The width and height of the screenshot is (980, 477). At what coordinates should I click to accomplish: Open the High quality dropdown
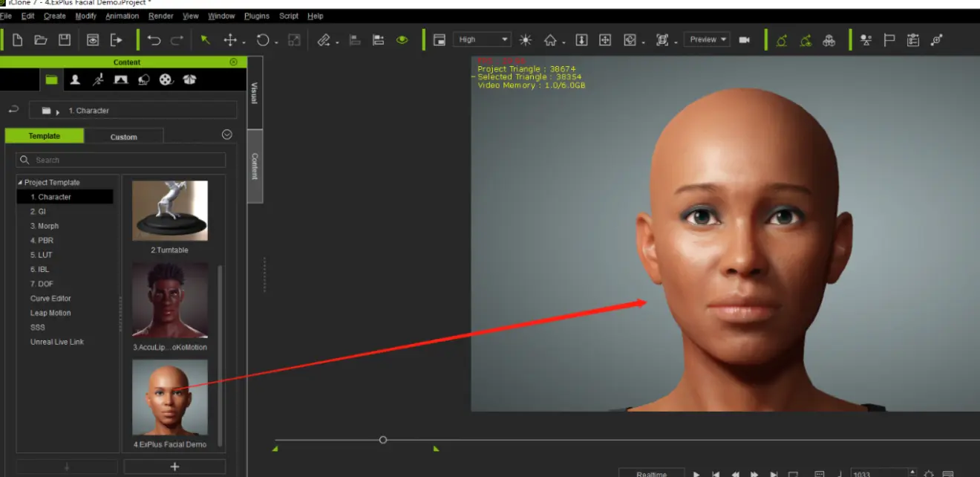[x=483, y=40]
